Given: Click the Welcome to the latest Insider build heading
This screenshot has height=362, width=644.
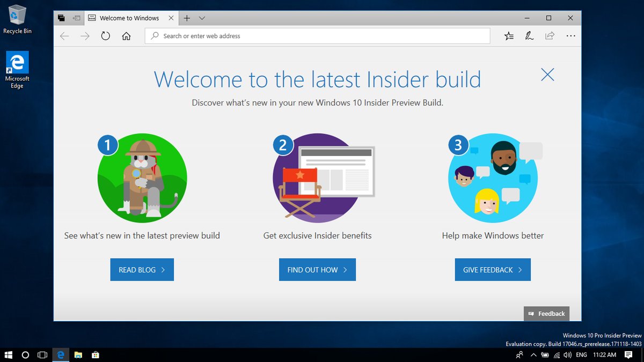Looking at the screenshot, I should [317, 79].
